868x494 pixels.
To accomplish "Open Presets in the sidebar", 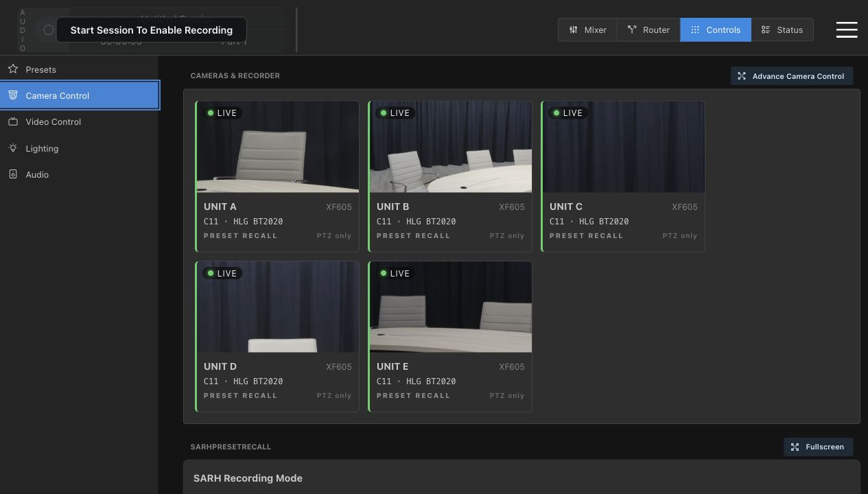I will coord(80,69).
